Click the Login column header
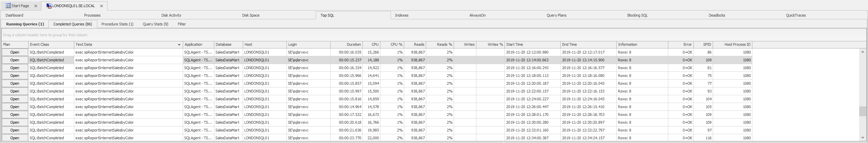This screenshot has height=143, width=868. [309, 45]
